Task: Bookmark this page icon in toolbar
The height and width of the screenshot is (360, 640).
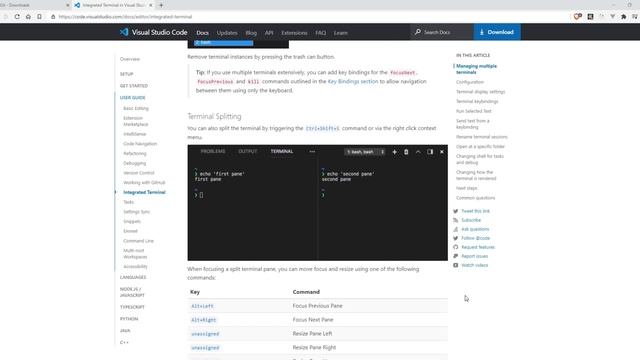Action: click(x=39, y=17)
